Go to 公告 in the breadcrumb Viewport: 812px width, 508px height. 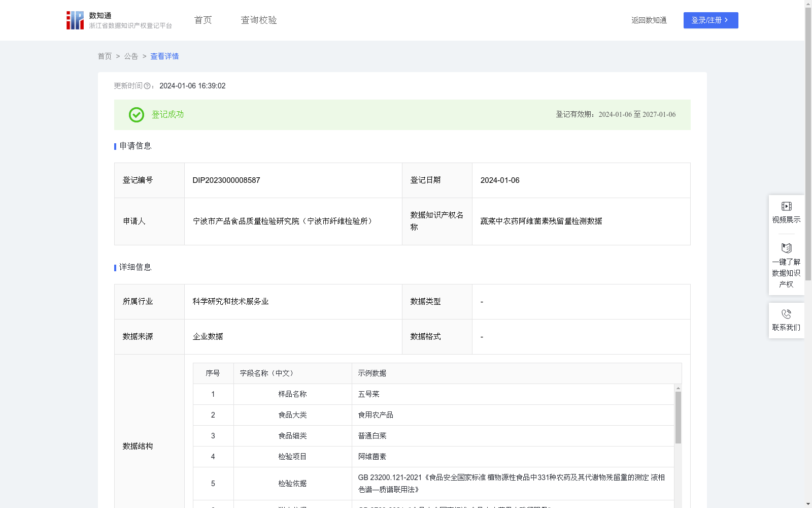click(x=131, y=56)
